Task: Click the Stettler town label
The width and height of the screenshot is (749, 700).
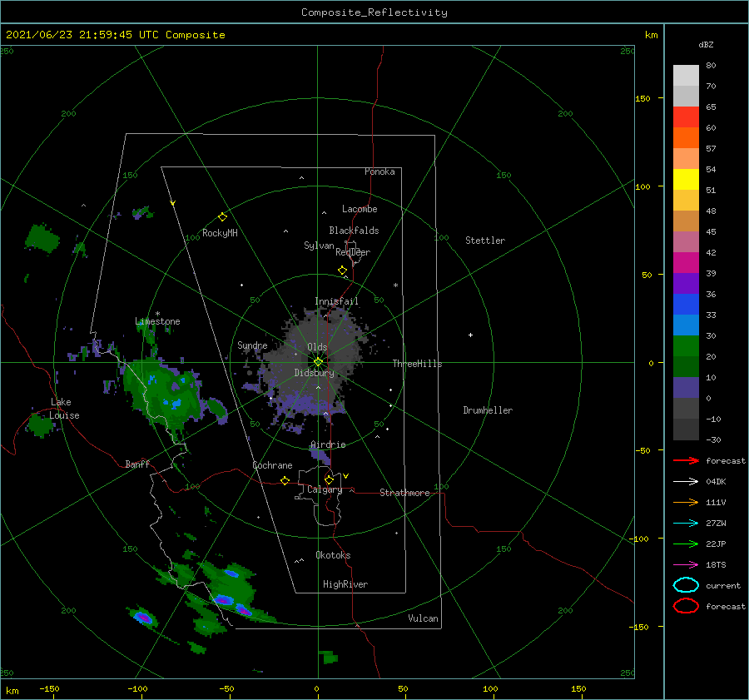Action: 485,241
